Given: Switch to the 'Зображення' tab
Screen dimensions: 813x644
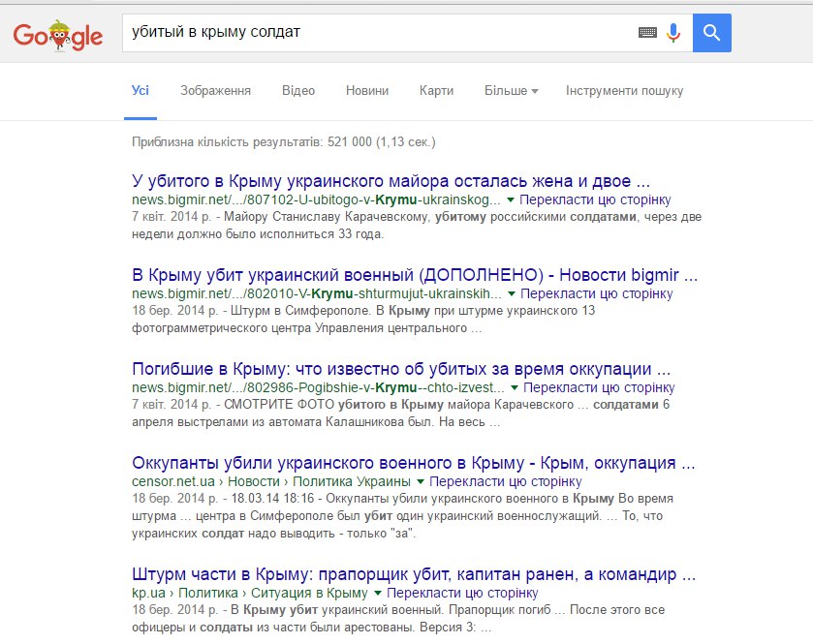Looking at the screenshot, I should tap(215, 91).
